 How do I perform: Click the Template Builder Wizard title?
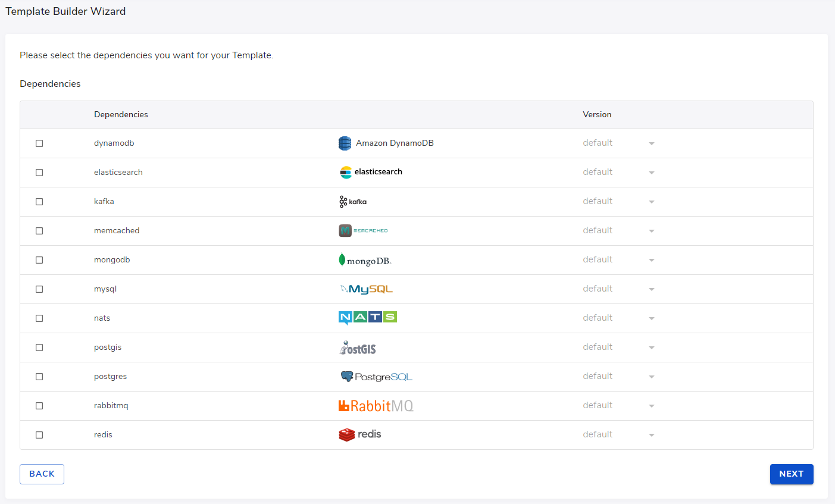(x=65, y=11)
